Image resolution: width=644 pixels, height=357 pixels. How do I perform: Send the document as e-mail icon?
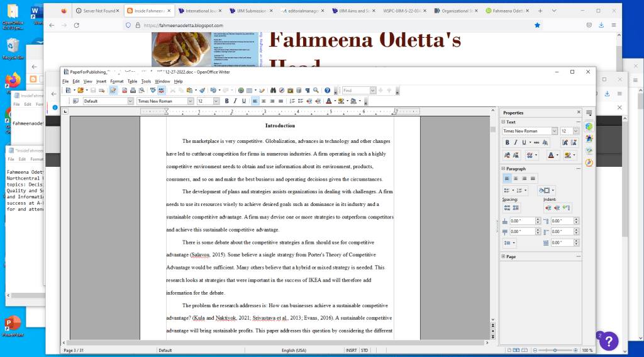click(x=101, y=90)
